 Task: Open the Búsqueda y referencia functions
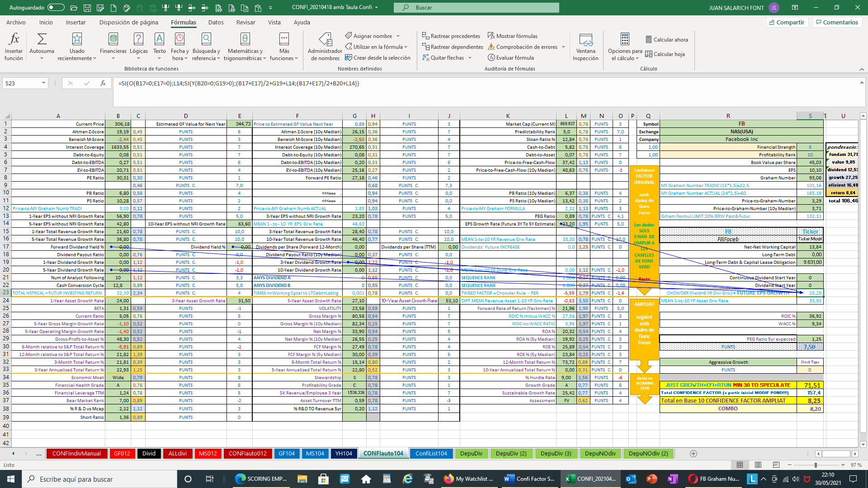206,46
